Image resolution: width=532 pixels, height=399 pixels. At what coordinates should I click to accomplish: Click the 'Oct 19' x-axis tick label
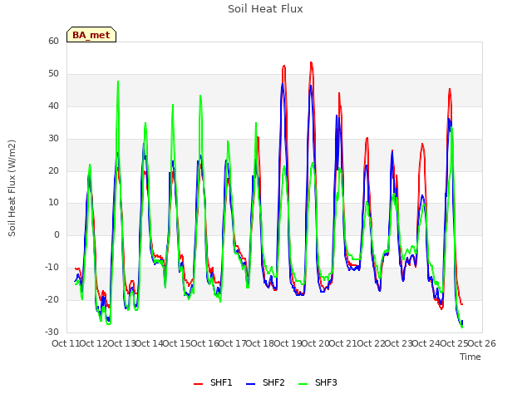click(x=288, y=343)
